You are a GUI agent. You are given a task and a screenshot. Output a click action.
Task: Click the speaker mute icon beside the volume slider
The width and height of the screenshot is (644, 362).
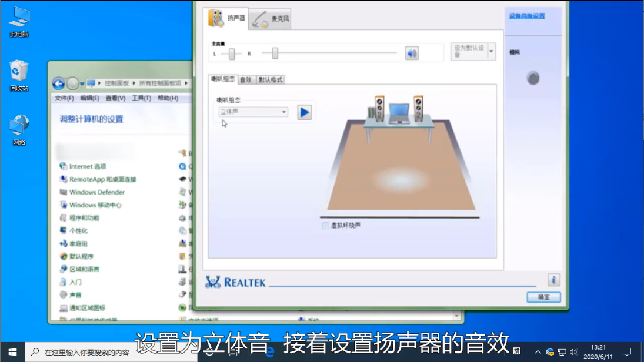pos(412,53)
